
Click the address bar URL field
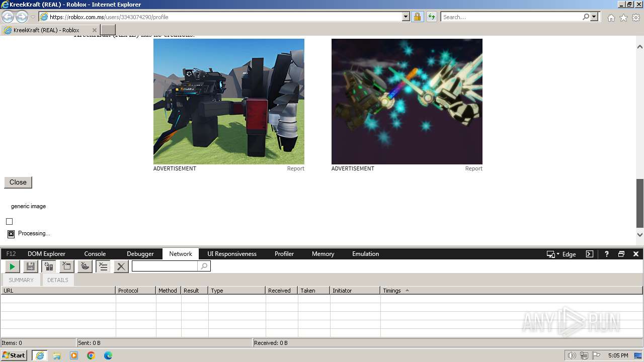tap(225, 17)
